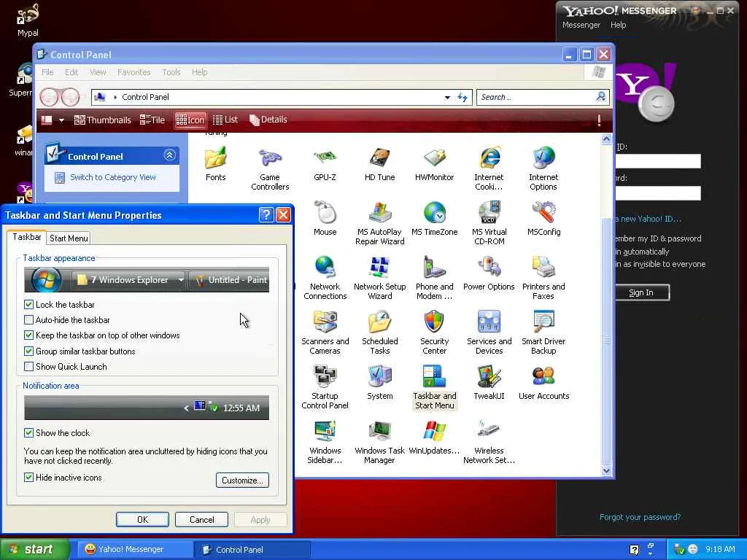This screenshot has width=747, height=560.
Task: Open Help menu in Yahoo Messenger
Action: point(619,25)
